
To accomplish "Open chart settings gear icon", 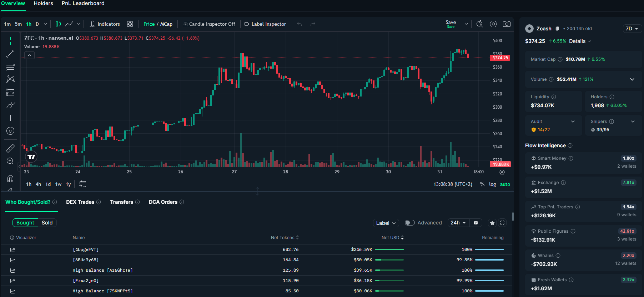I will [x=493, y=24].
